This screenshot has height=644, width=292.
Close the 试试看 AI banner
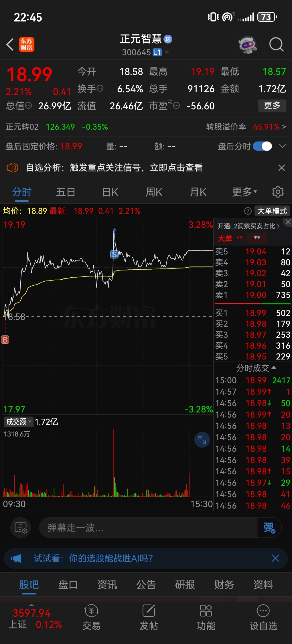coord(275,558)
